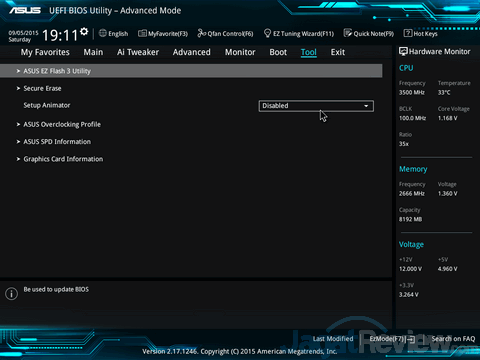Click BCLK value 100.0 MHz
The width and height of the screenshot is (480, 360).
pos(413,118)
